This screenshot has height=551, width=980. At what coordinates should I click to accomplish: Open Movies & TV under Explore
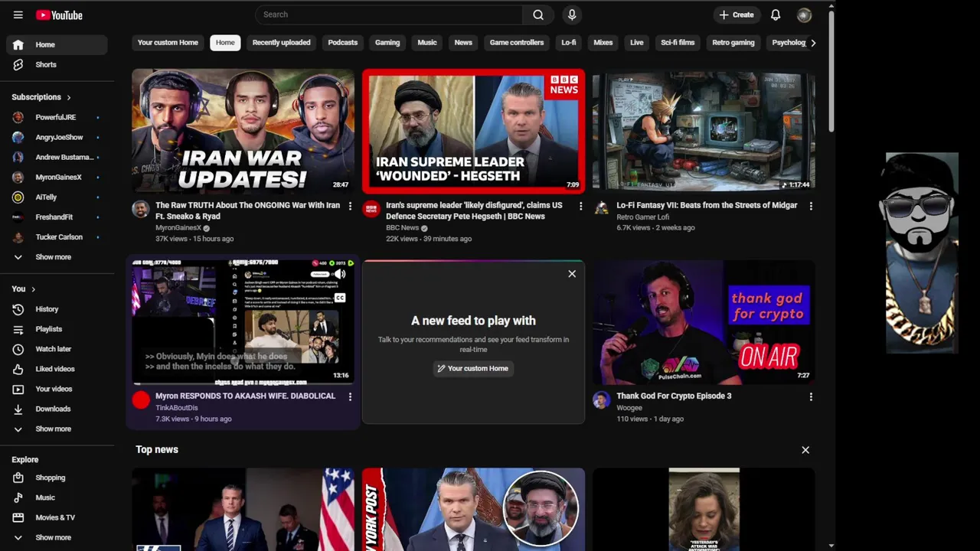(x=57, y=517)
